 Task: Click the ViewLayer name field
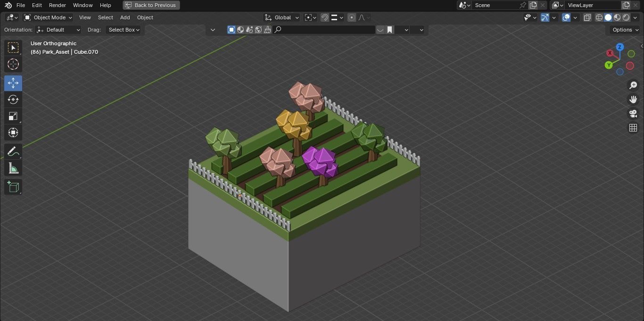[x=593, y=5]
